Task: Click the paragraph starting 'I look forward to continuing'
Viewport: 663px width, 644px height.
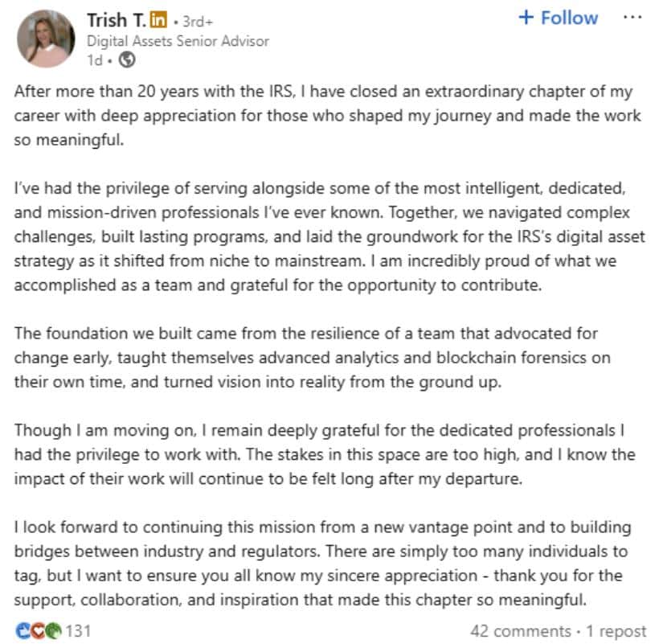Action: (x=322, y=563)
